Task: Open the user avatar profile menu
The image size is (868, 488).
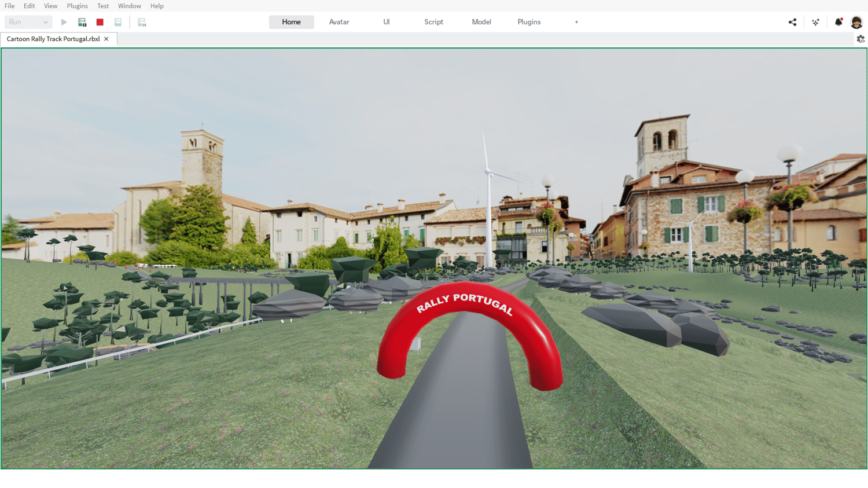Action: click(x=856, y=22)
